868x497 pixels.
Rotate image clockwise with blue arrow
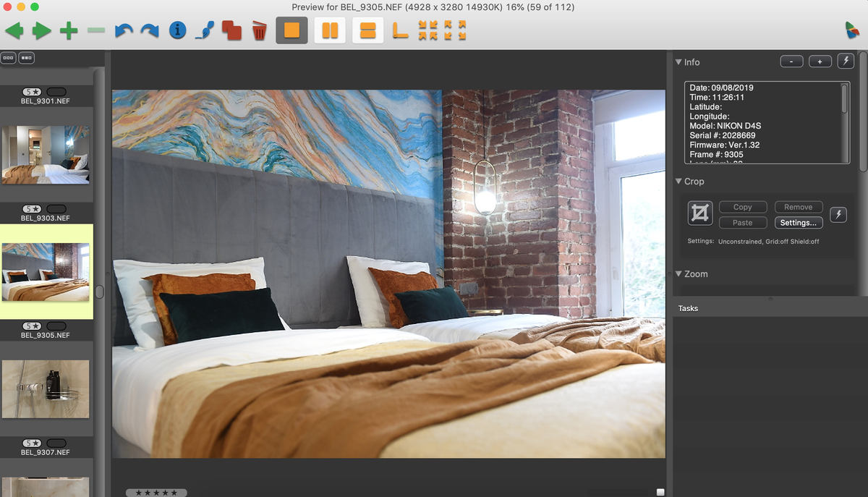(x=150, y=30)
